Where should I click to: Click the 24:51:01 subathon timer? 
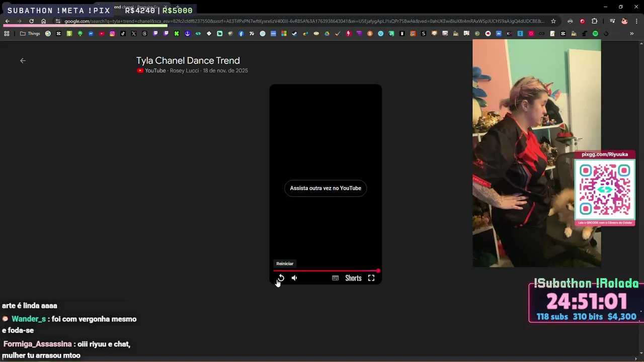tap(587, 302)
